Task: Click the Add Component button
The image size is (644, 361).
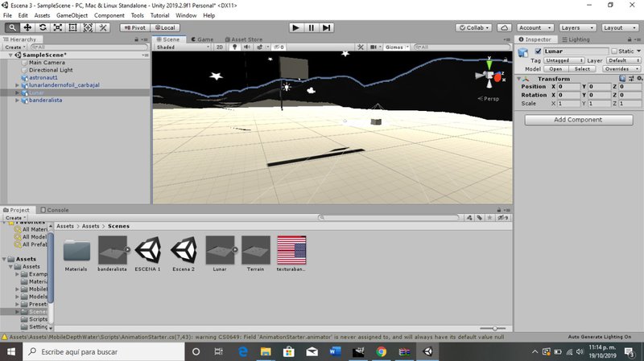Action: (x=577, y=120)
